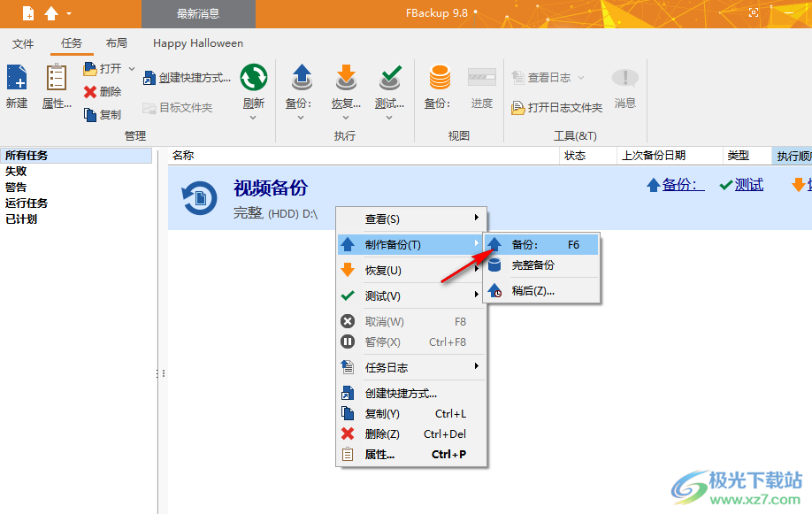812x514 pixels.
Task: Open 任务日志 in the context menu
Action: coord(411,368)
